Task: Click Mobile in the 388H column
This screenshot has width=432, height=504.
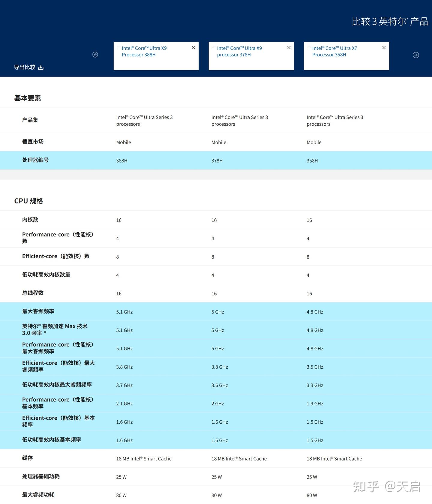Action: point(124,142)
